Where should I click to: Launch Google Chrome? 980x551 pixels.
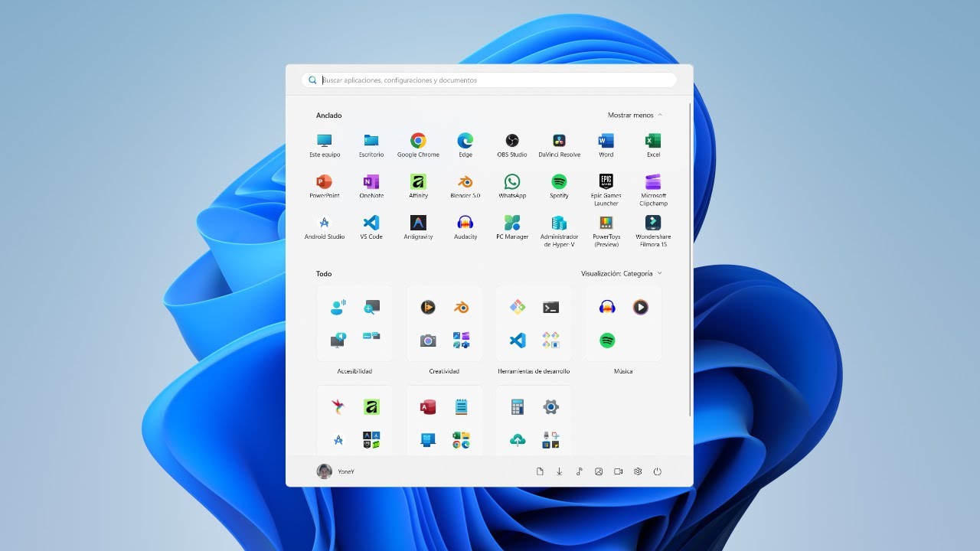click(418, 145)
